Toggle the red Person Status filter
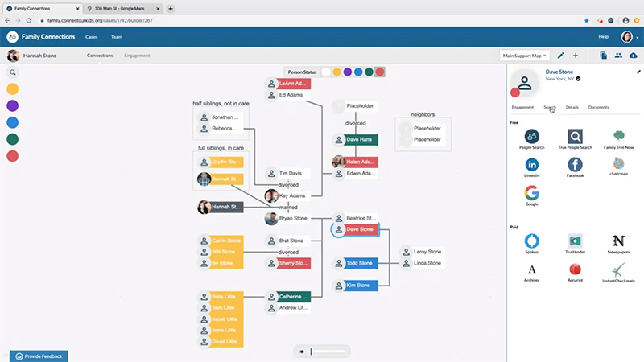Image resolution: width=644 pixels, height=362 pixels. point(380,72)
